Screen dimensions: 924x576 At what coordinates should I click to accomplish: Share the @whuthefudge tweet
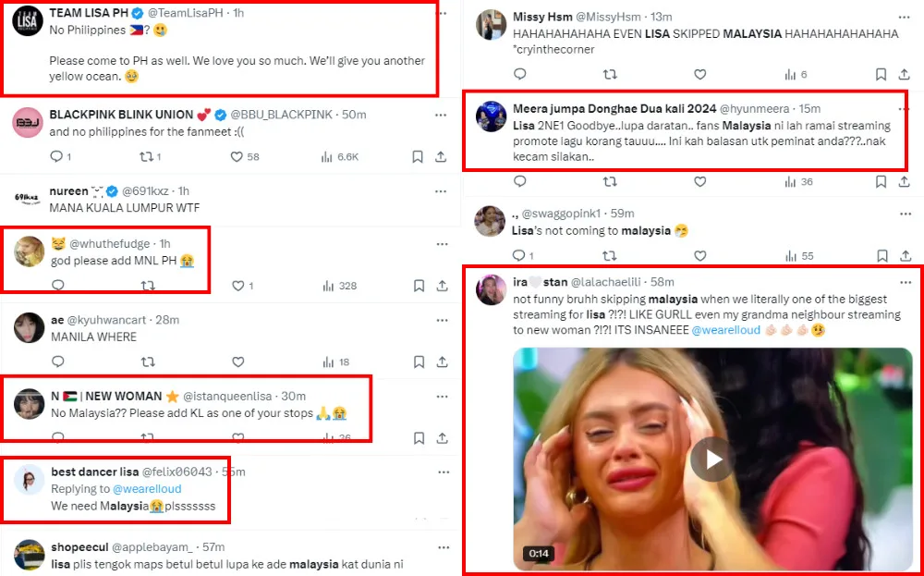(444, 286)
